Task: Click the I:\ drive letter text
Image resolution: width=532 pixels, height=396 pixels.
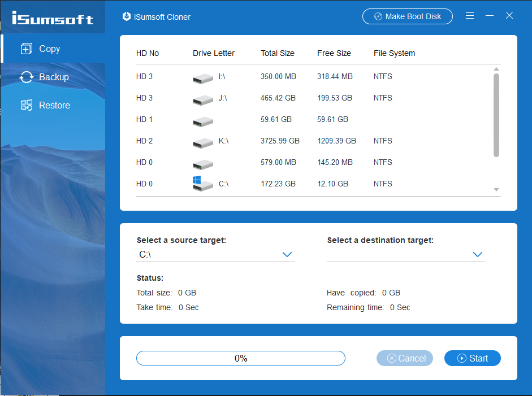Action: pos(222,77)
